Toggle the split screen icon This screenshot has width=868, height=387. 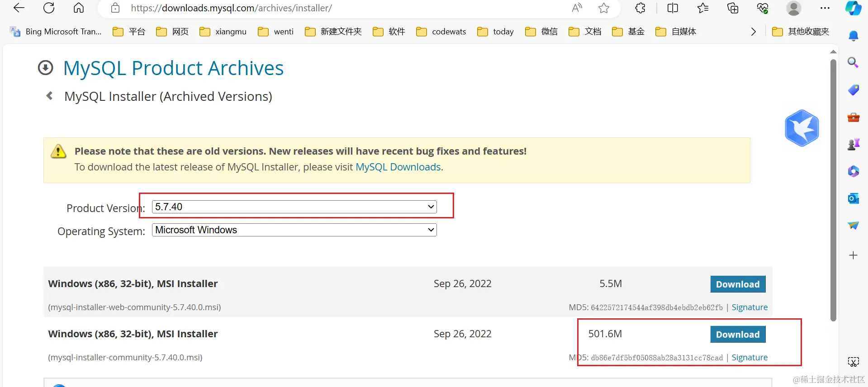tap(673, 8)
